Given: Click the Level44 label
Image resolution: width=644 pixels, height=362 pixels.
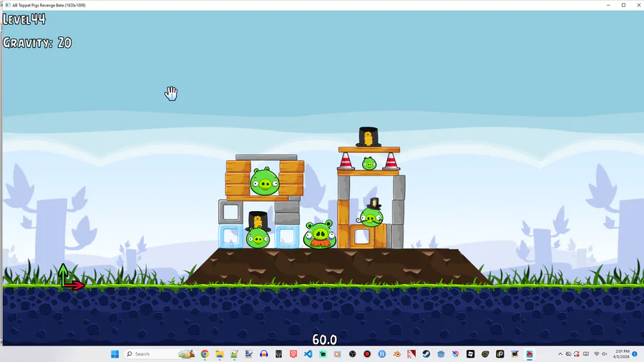Looking at the screenshot, I should (24, 19).
